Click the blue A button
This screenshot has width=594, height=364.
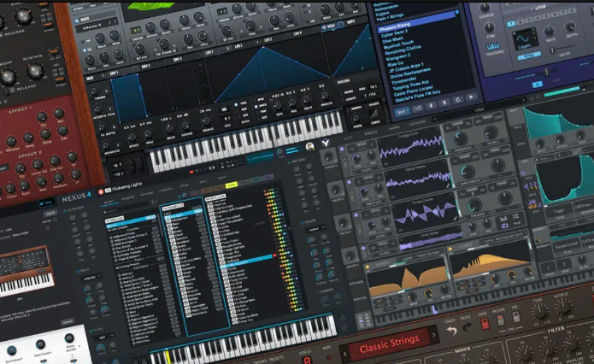pyautogui.click(x=538, y=85)
